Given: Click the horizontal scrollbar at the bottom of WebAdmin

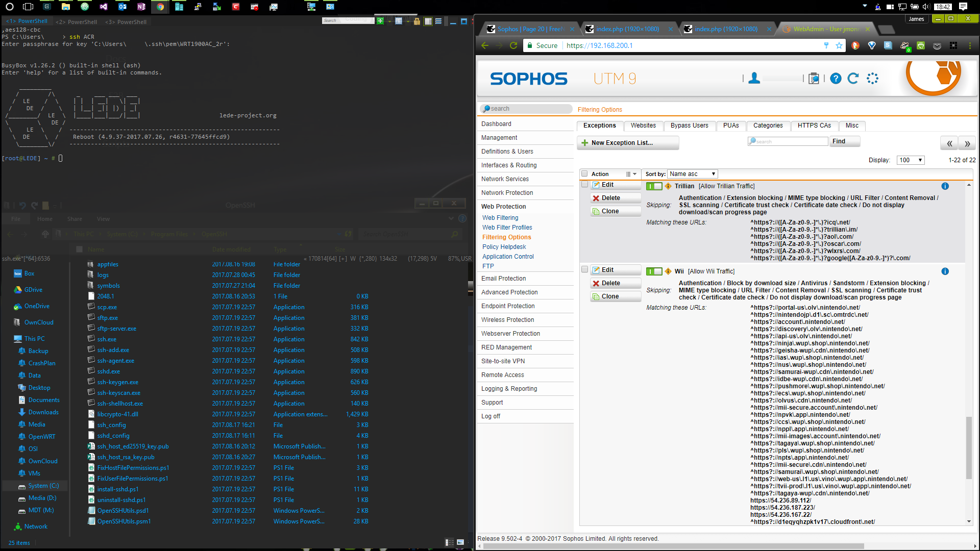Looking at the screenshot, I should click(674, 546).
